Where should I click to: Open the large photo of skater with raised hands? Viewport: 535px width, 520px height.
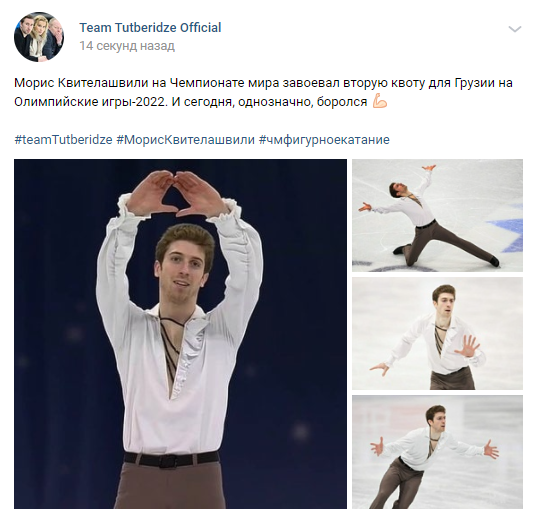pos(180,334)
